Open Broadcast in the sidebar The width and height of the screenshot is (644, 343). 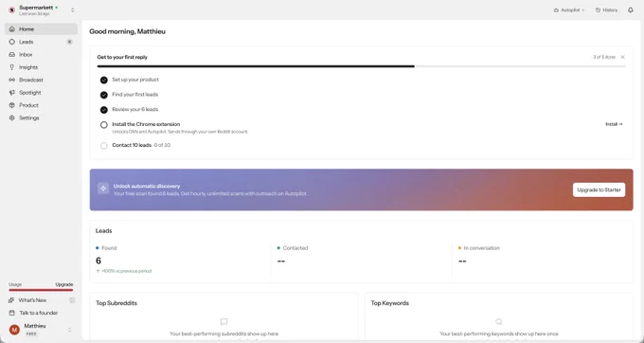click(x=41, y=81)
